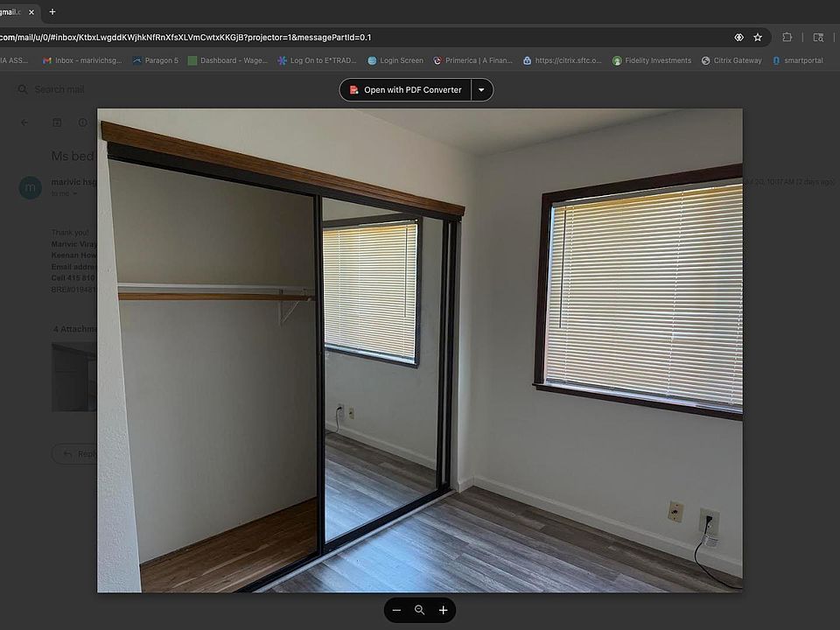Open the Login Screen bookmark

(x=395, y=61)
